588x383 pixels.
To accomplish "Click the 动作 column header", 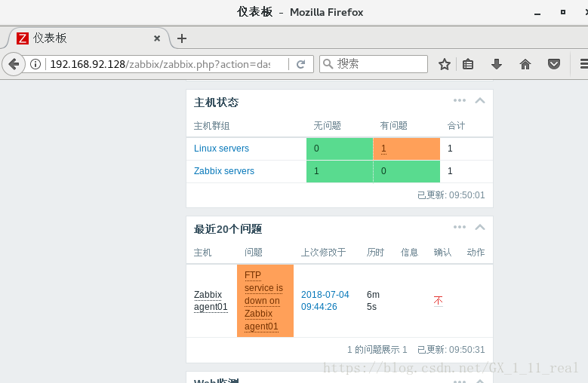I will (476, 253).
